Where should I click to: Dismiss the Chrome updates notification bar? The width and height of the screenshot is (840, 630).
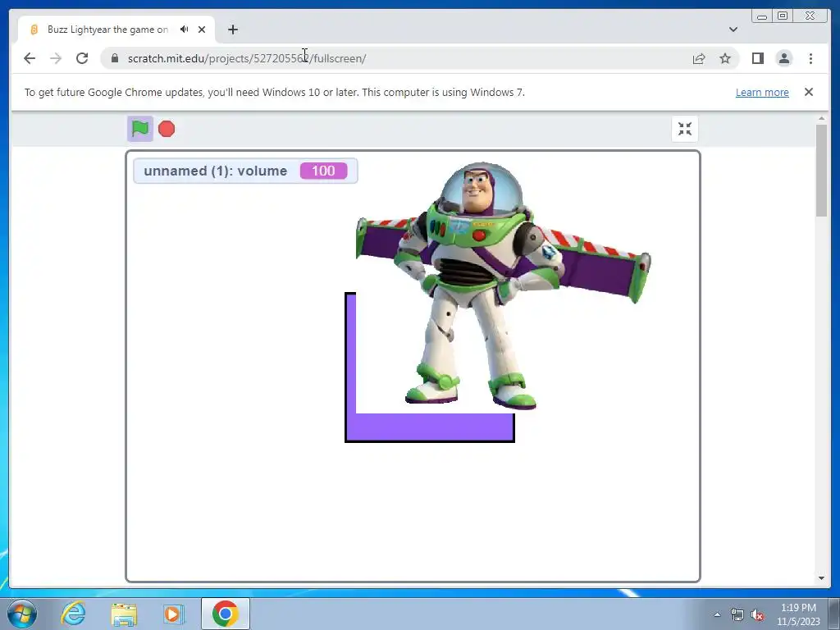point(809,92)
